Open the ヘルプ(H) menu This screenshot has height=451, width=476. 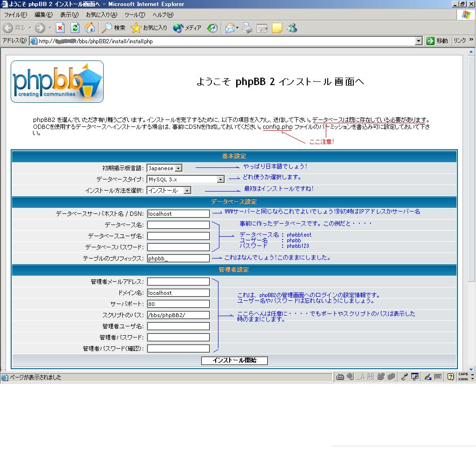(163, 14)
